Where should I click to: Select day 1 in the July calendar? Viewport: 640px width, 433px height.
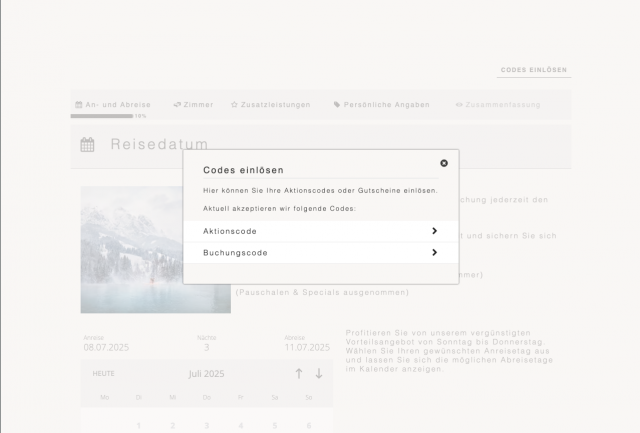pos(139,426)
